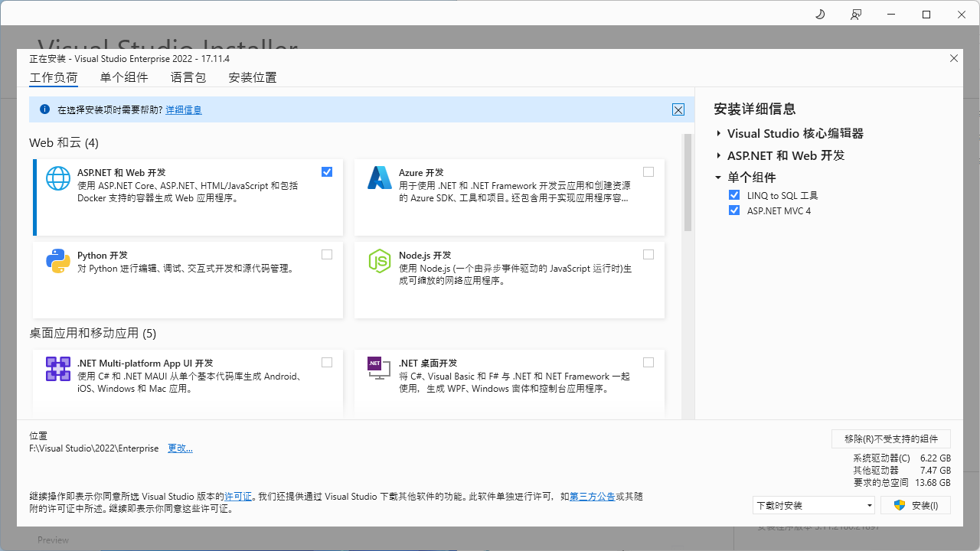Click the 桌面应用和移动应用 (5) heading

pos(93,334)
